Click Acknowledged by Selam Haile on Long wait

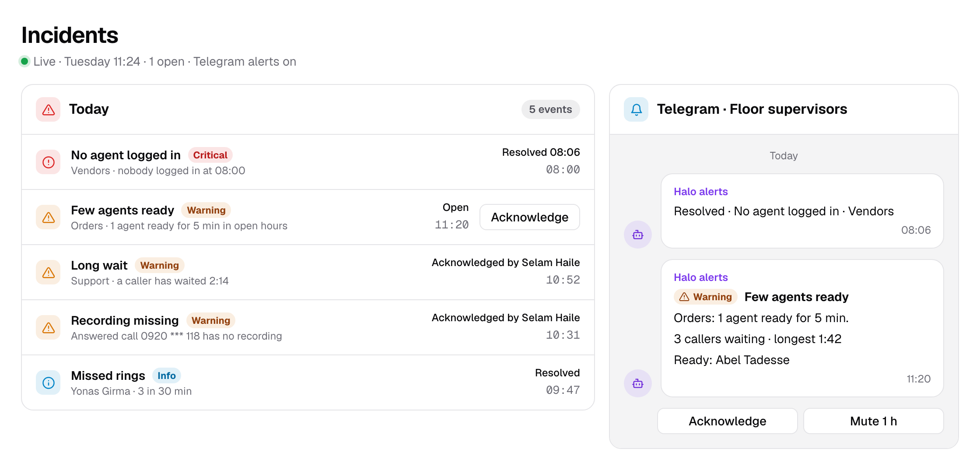tap(506, 263)
